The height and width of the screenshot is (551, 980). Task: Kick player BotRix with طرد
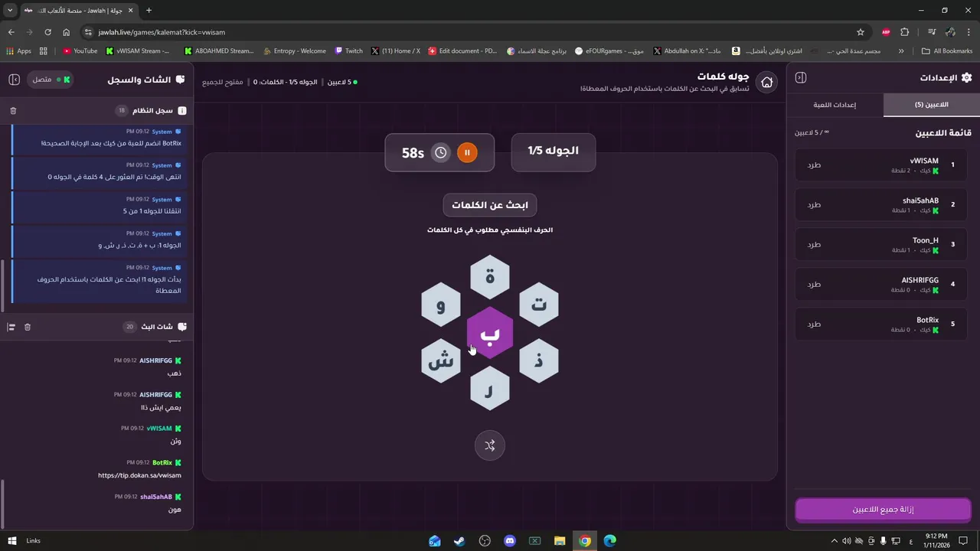pyautogui.click(x=814, y=324)
